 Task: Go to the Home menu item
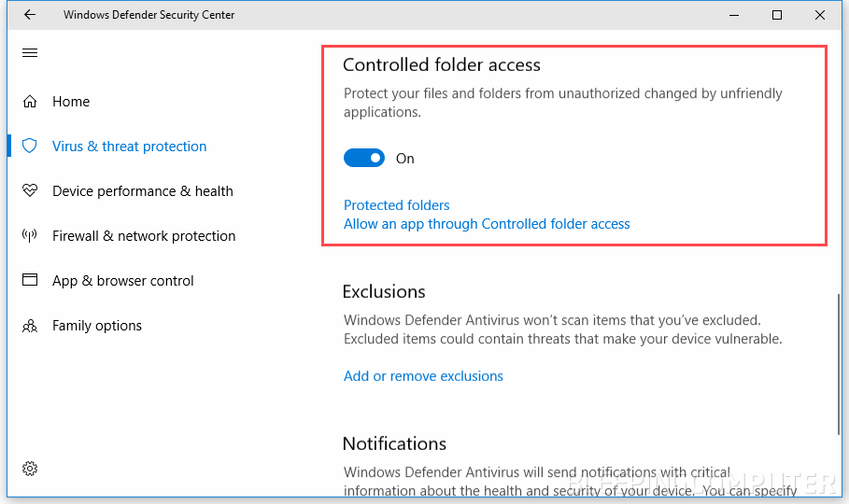(x=71, y=102)
